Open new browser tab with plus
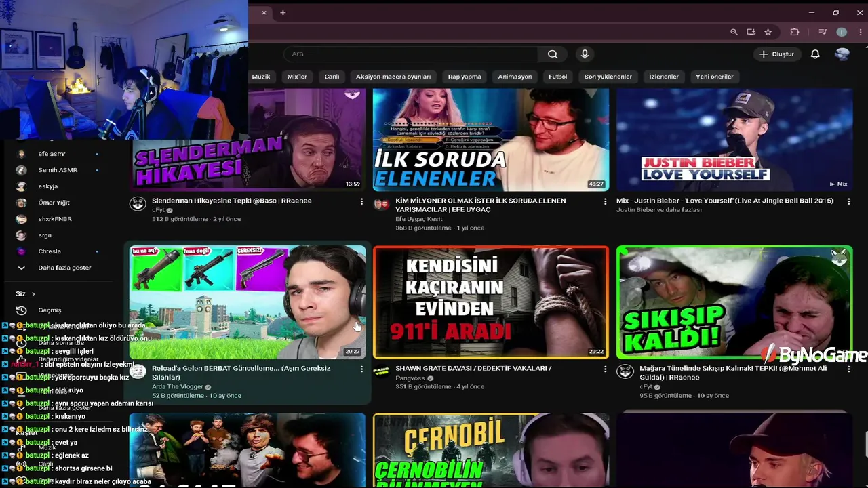Screen dimensions: 868x488 tap(283, 12)
